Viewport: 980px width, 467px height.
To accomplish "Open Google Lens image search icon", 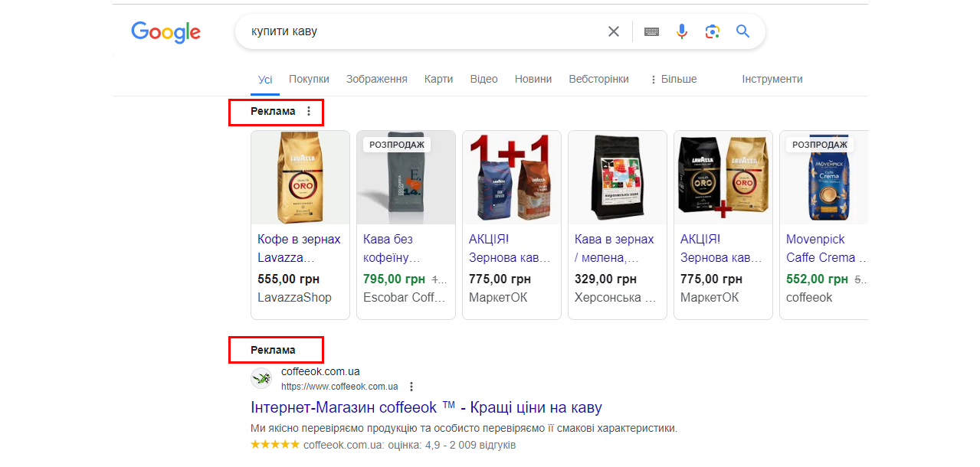I will coord(712,31).
